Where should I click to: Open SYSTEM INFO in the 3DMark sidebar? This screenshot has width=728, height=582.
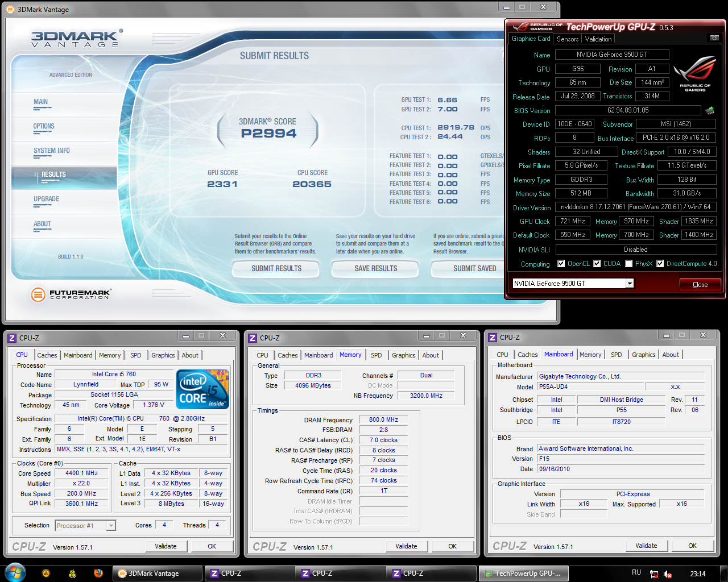[x=52, y=151]
